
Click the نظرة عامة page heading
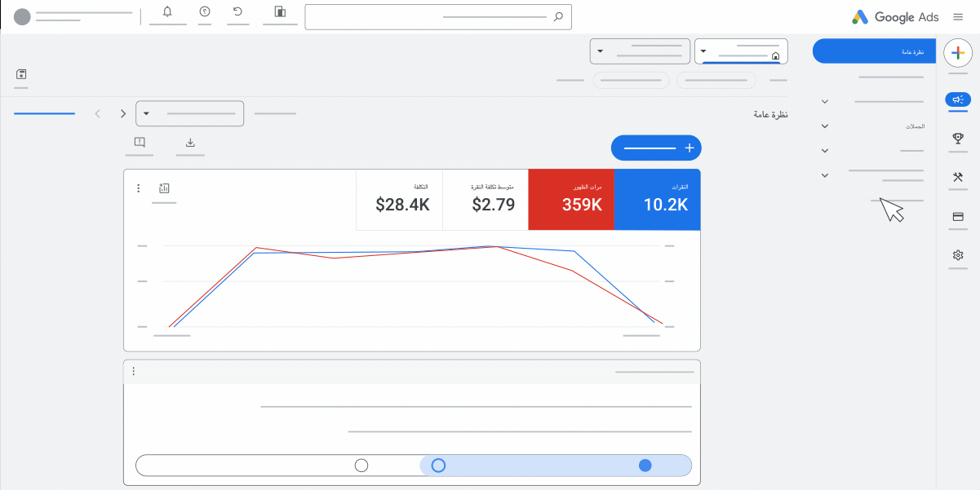(x=770, y=114)
